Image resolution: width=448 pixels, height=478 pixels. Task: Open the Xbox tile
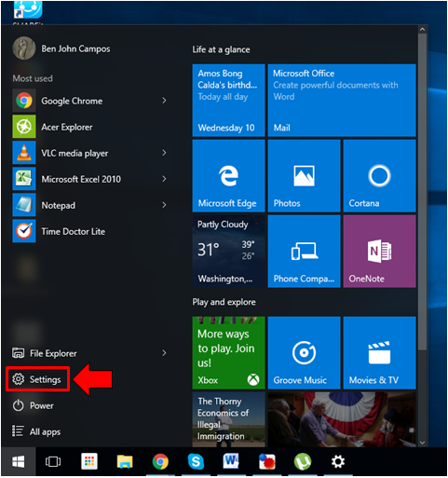pyautogui.click(x=228, y=353)
